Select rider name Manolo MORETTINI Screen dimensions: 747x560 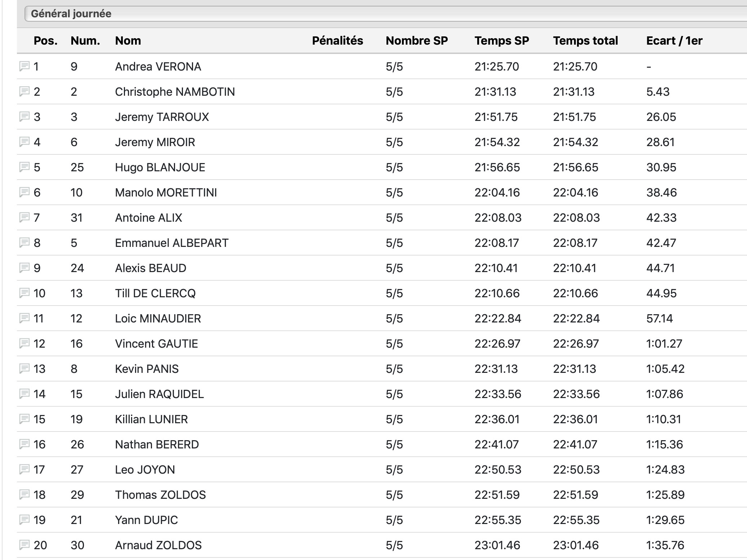click(166, 193)
